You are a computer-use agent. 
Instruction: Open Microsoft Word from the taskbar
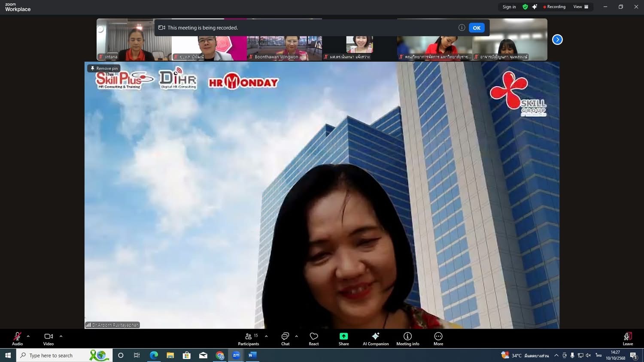pyautogui.click(x=252, y=355)
